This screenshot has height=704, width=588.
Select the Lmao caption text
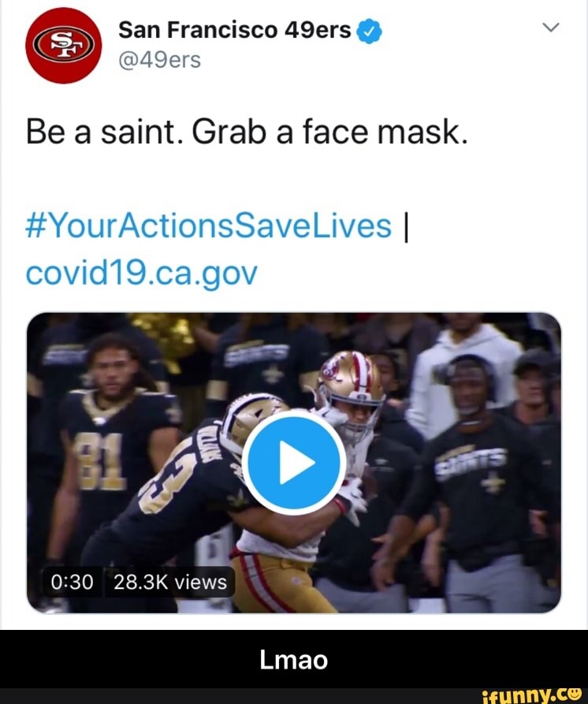pos(294,659)
